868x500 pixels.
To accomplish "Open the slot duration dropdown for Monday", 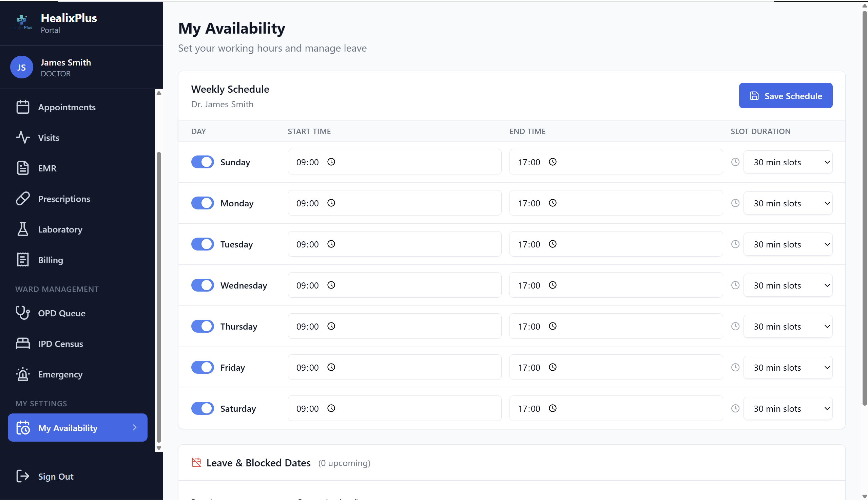I will [788, 203].
